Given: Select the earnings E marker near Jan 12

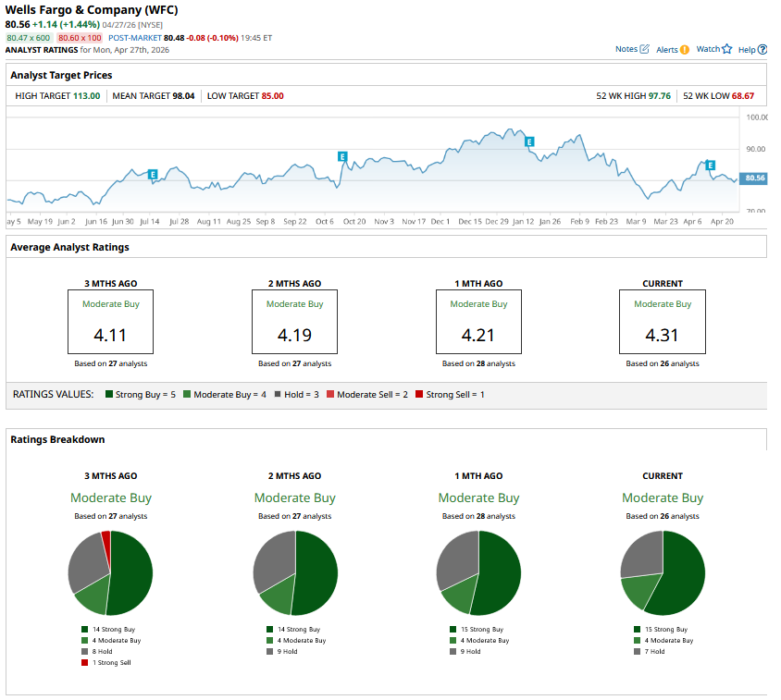Looking at the screenshot, I should coord(529,141).
